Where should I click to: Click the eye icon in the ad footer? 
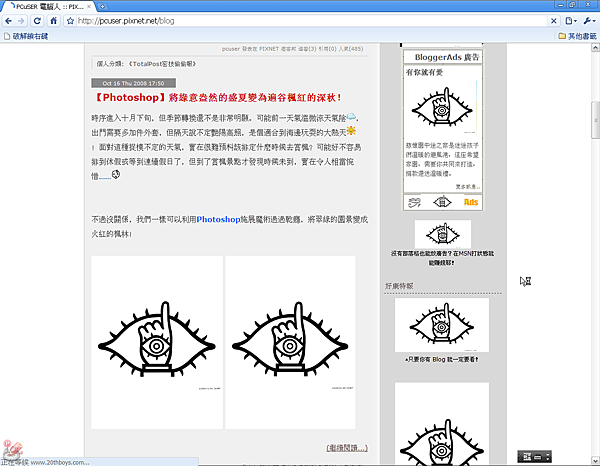tap(442, 202)
